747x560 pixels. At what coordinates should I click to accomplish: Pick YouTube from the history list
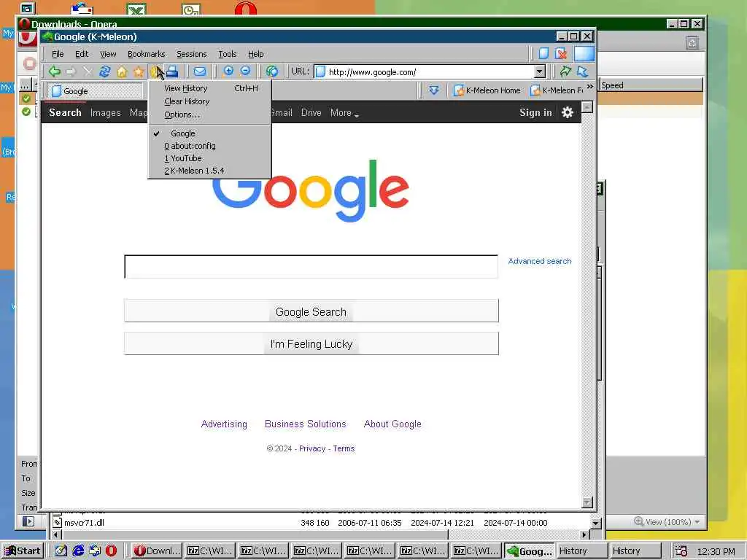pos(209,158)
